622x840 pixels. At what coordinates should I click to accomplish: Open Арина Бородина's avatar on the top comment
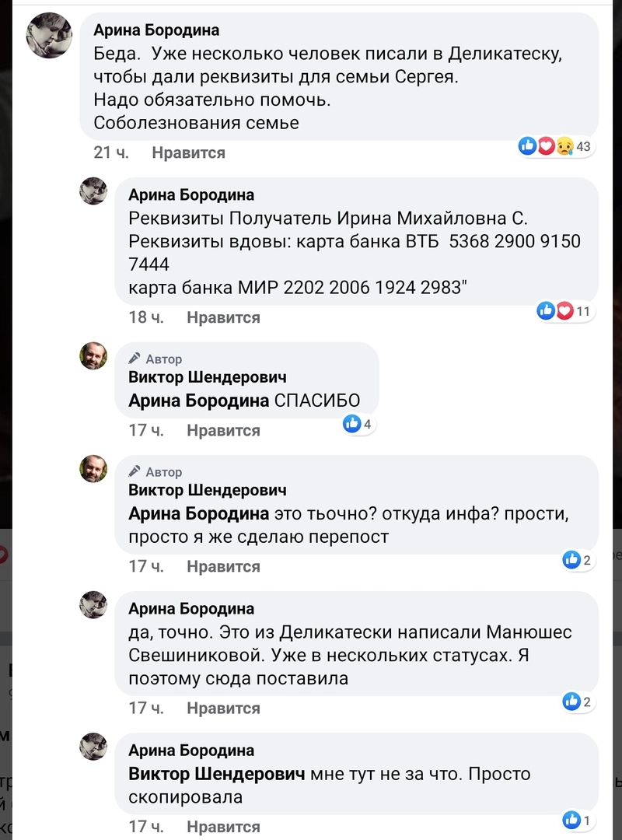(x=50, y=35)
